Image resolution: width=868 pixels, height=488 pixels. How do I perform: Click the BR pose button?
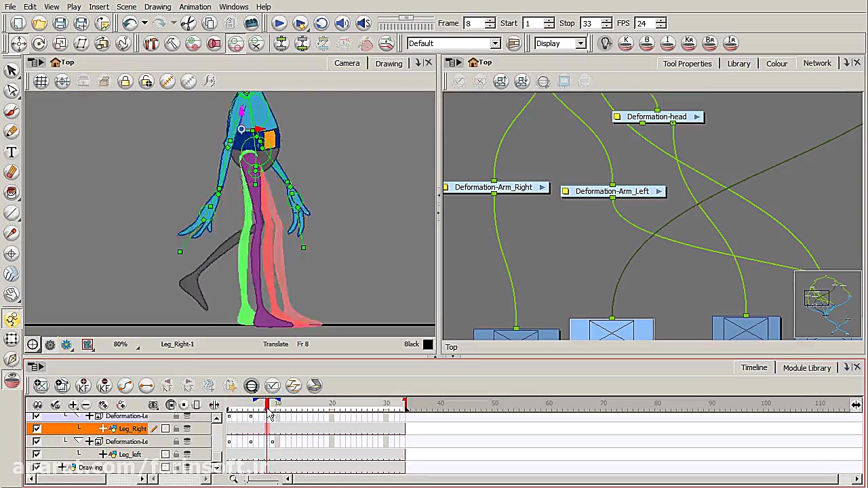pyautogui.click(x=710, y=43)
